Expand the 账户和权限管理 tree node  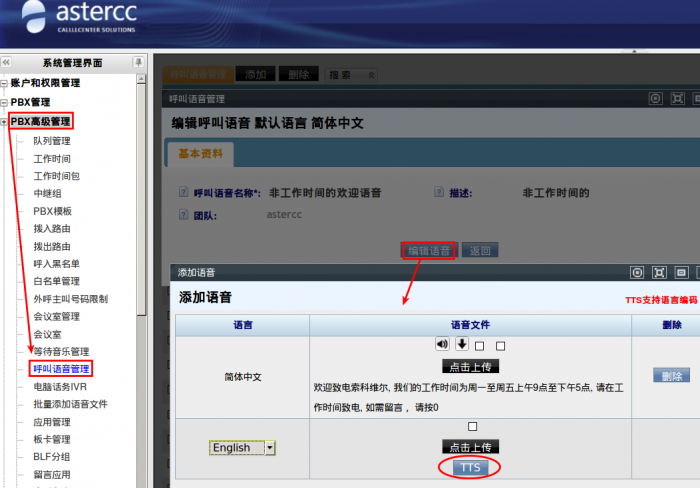coord(4,84)
